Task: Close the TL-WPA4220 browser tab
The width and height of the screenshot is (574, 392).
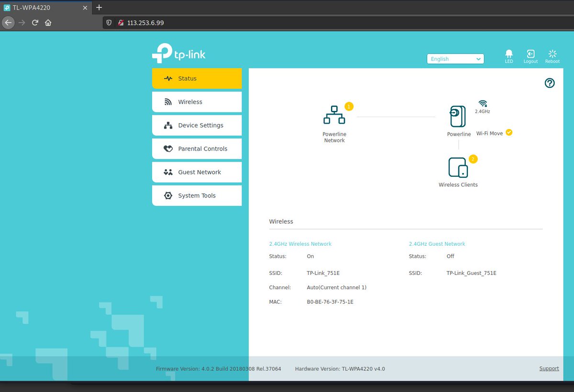Action: [x=86, y=8]
